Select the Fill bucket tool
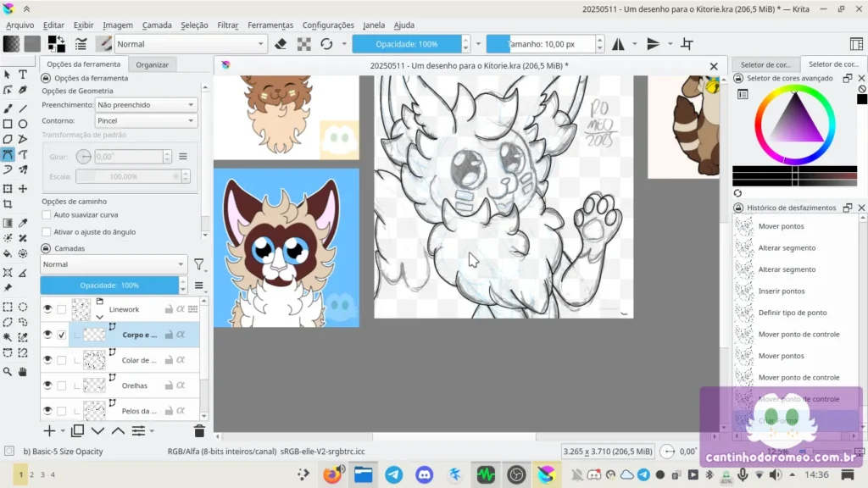Viewport: 868px width, 488px height. [x=8, y=254]
